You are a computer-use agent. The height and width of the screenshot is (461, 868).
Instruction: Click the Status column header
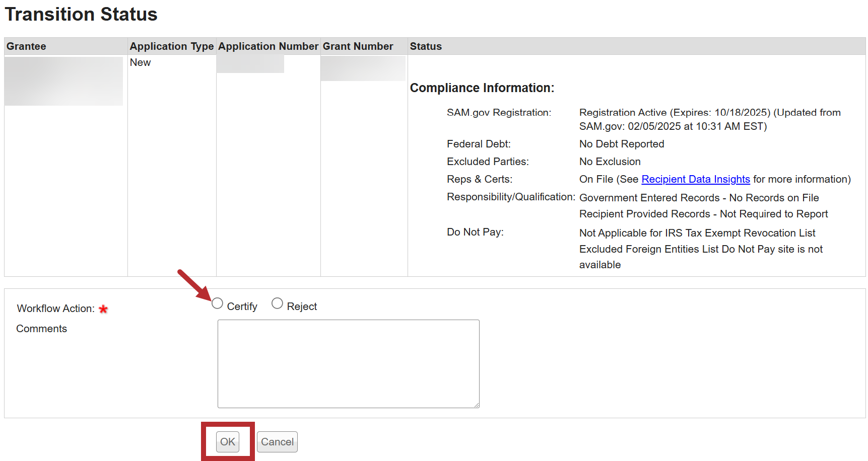[x=426, y=46]
